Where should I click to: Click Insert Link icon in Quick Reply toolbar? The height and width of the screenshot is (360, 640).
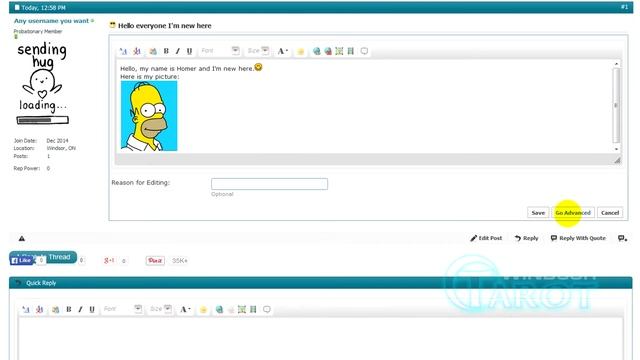click(219, 309)
